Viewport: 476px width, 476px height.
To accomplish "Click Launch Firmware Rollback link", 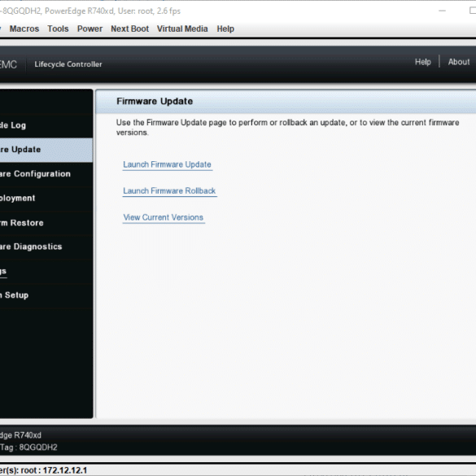I will (169, 191).
